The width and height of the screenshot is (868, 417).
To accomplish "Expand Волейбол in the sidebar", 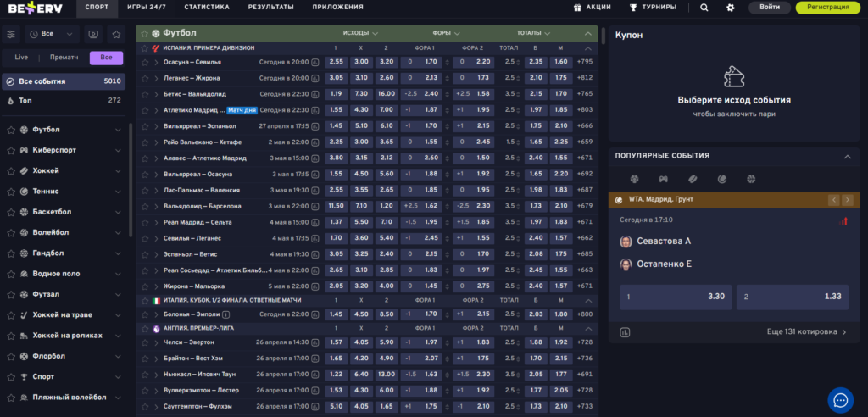I will (117, 232).
